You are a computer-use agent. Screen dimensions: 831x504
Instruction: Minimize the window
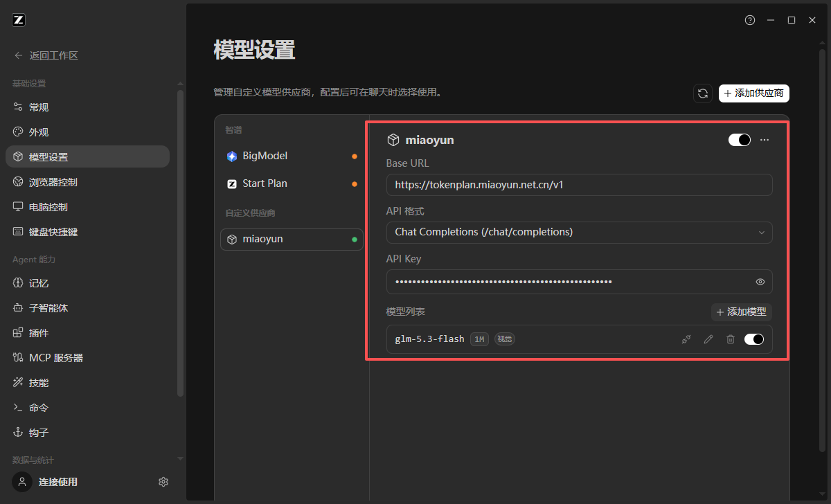[771, 20]
